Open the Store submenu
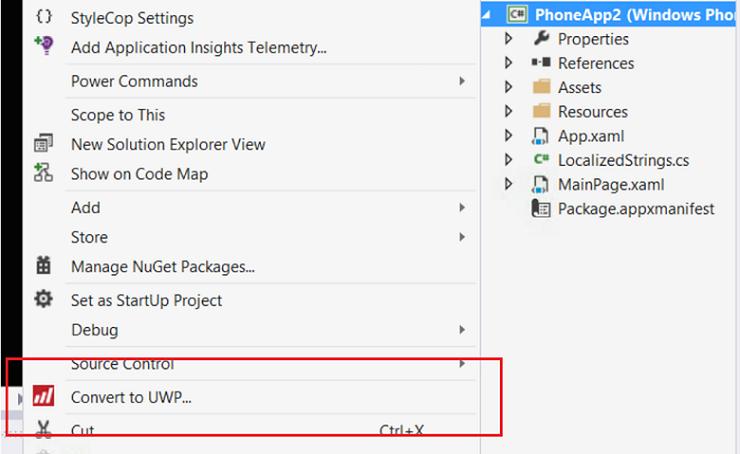The width and height of the screenshot is (740, 454). tap(89, 237)
